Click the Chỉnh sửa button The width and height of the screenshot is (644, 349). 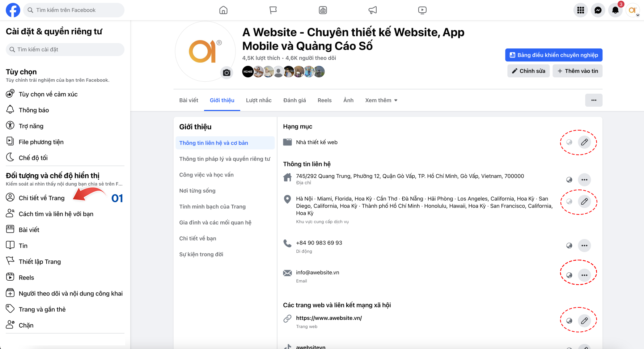pos(528,71)
